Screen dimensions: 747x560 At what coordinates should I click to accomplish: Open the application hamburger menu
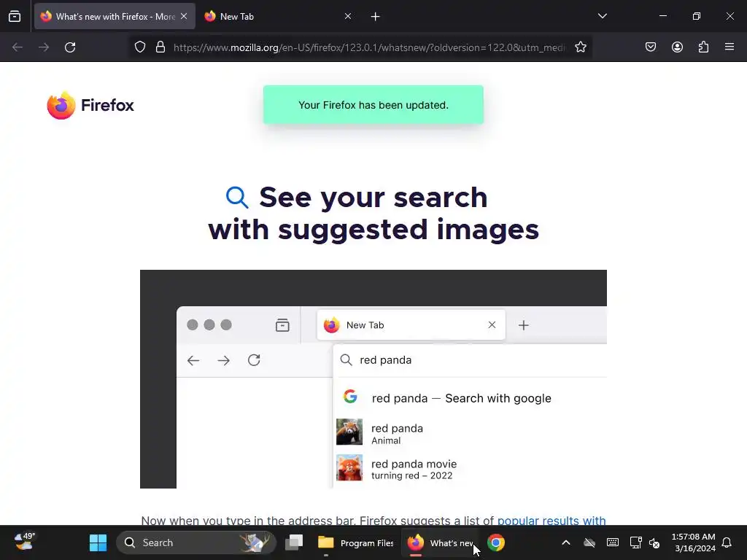tap(729, 47)
